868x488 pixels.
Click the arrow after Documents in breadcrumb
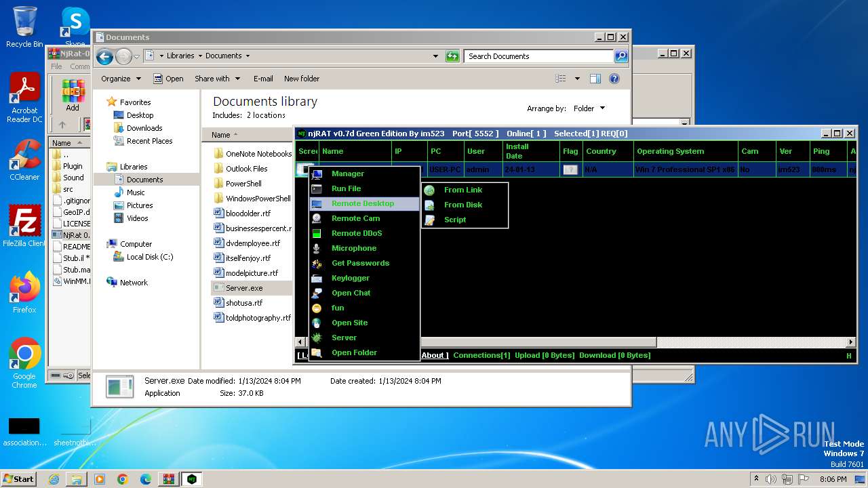pos(248,56)
